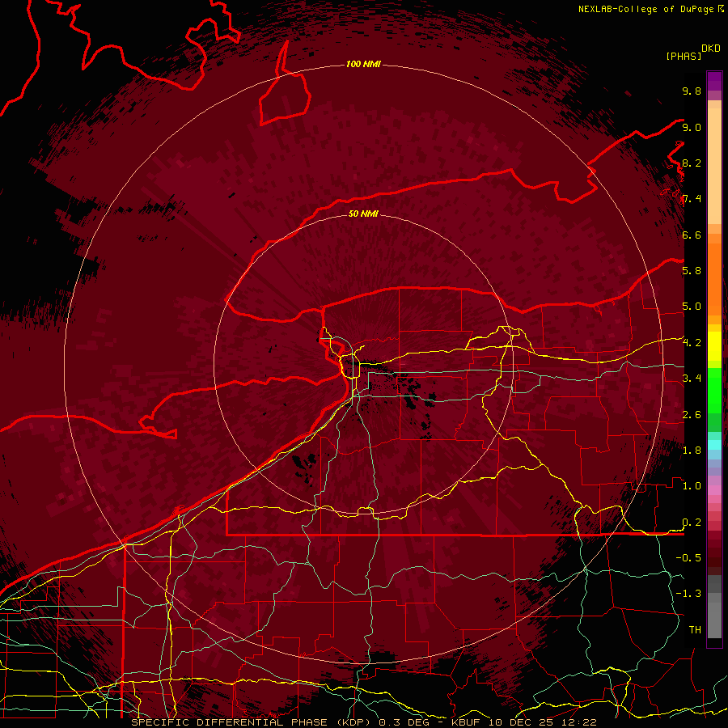The width and height of the screenshot is (728, 728).
Task: Click the gray segment of the color scale
Action: (x=714, y=608)
